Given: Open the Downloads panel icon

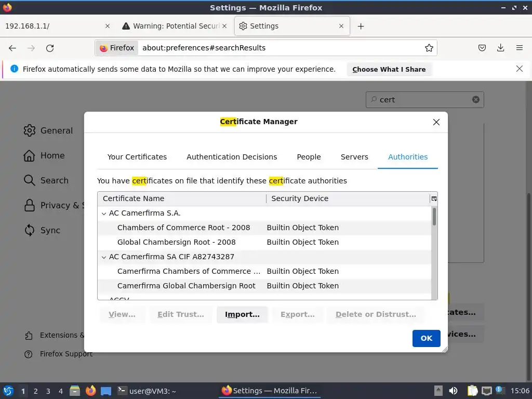Looking at the screenshot, I should 500,48.
